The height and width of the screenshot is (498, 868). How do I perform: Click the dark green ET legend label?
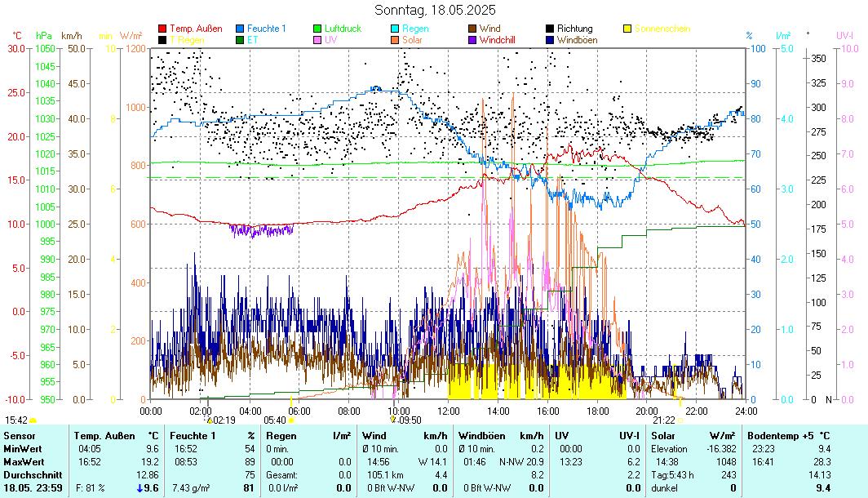[252, 39]
